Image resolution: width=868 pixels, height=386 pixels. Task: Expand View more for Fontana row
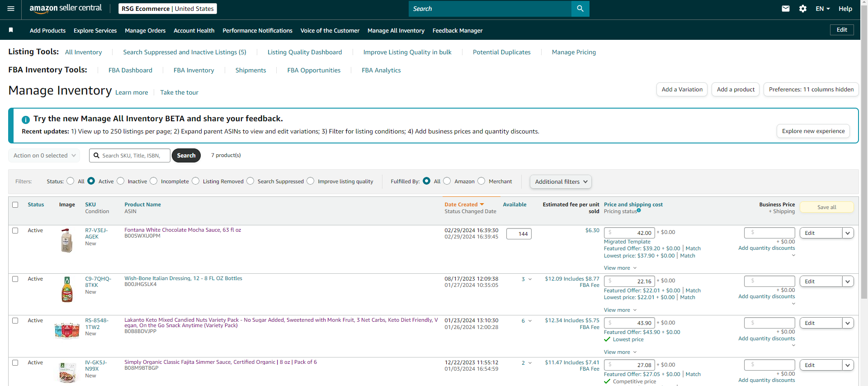pos(620,268)
